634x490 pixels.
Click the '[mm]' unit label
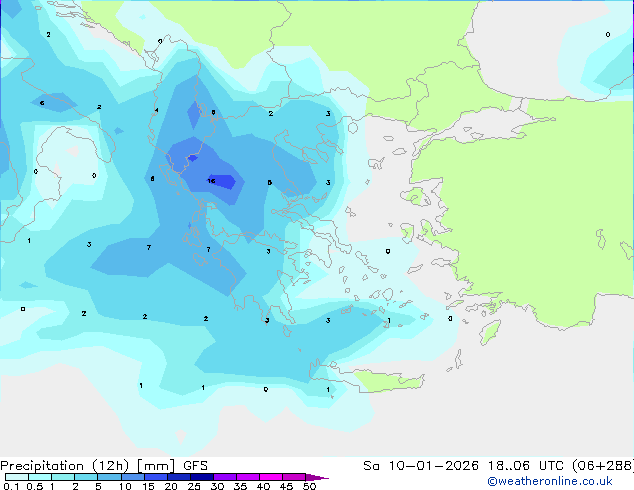[156, 466]
